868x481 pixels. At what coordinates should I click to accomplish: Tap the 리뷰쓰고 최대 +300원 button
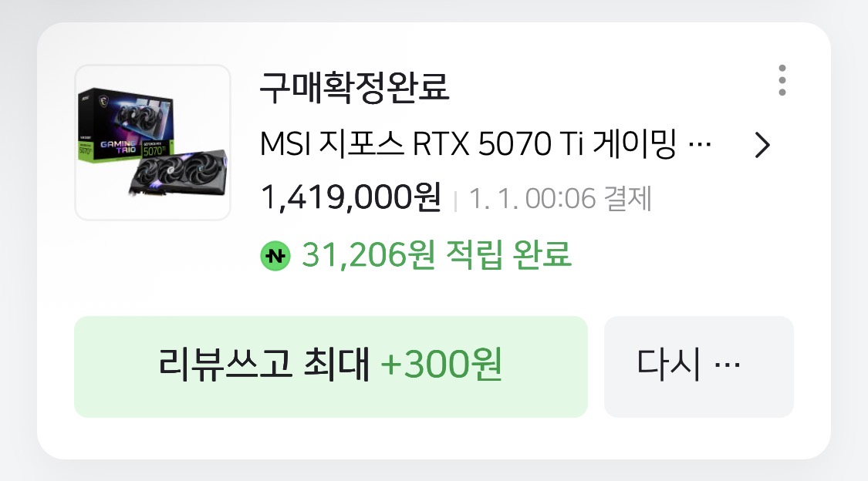330,367
